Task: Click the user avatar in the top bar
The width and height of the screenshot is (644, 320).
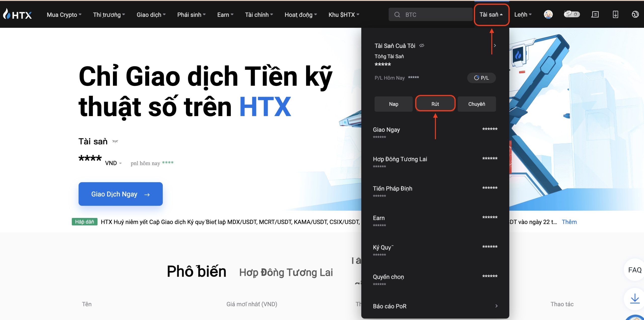Action: point(548,14)
